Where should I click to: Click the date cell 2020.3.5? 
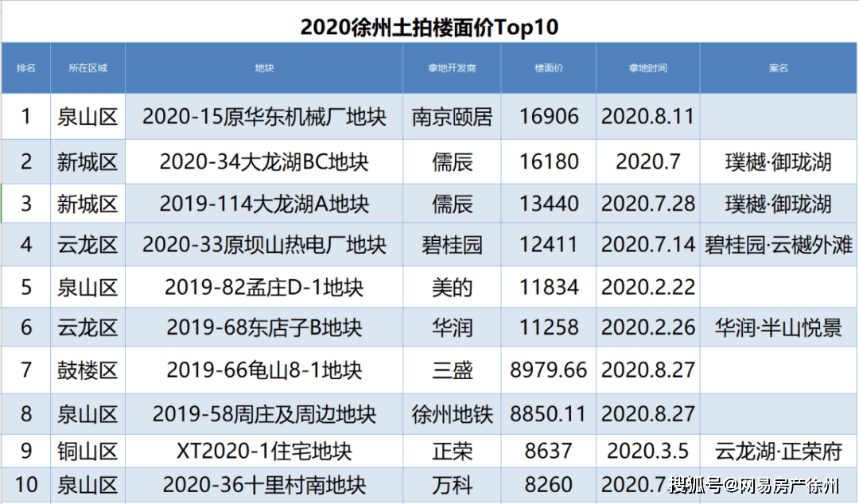pos(648,451)
